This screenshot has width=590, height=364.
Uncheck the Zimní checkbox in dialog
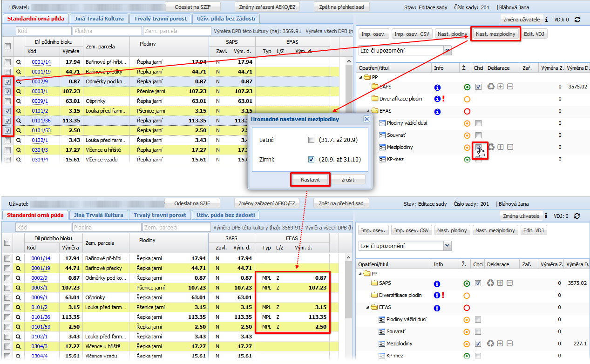tap(311, 160)
